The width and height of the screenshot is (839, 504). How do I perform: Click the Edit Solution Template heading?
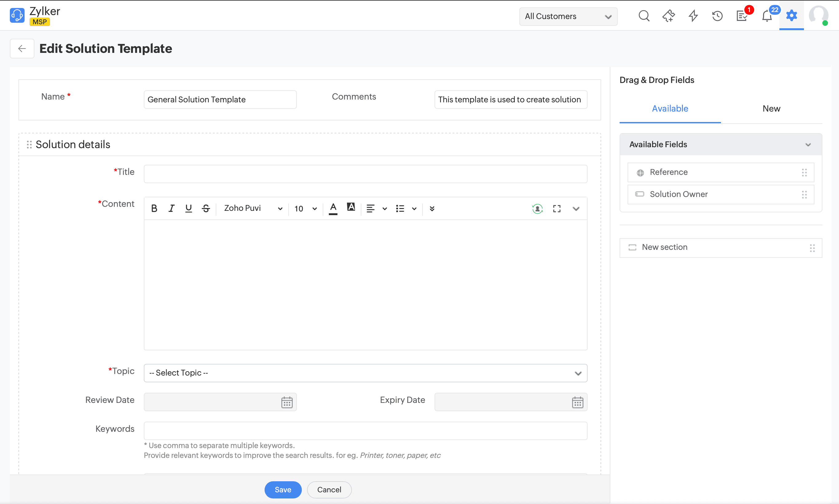point(106,49)
